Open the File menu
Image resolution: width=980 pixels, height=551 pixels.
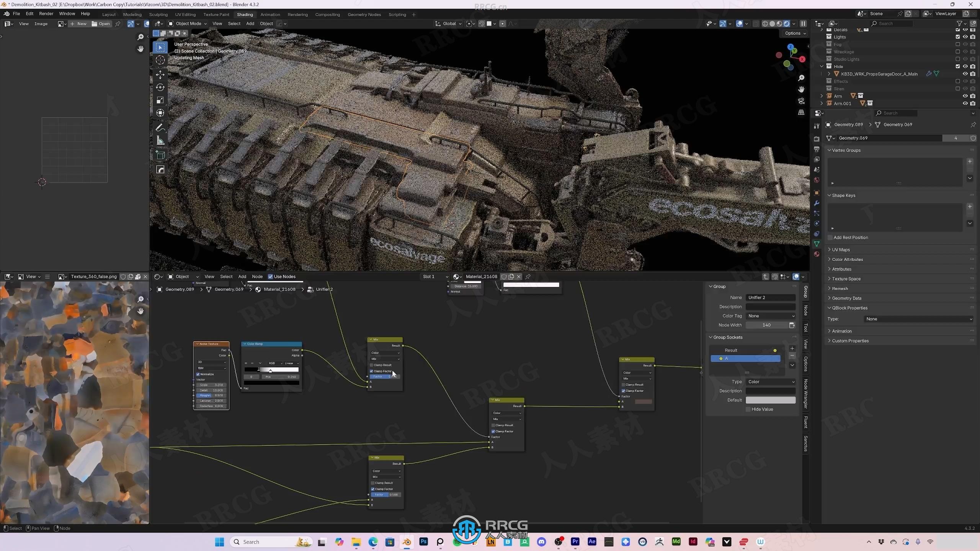coord(16,14)
